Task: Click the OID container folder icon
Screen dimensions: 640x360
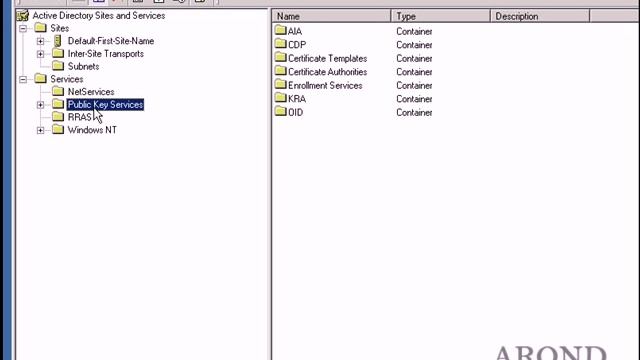Action: (280, 111)
